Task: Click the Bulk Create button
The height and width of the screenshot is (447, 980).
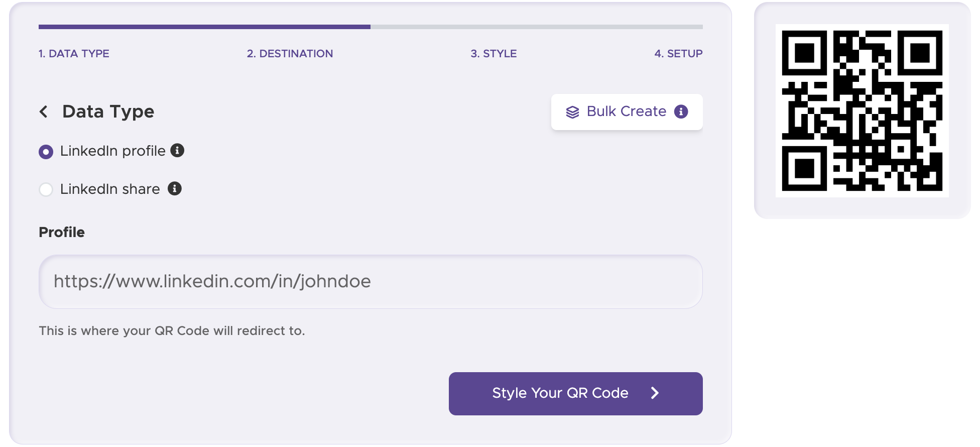Action: tap(627, 111)
